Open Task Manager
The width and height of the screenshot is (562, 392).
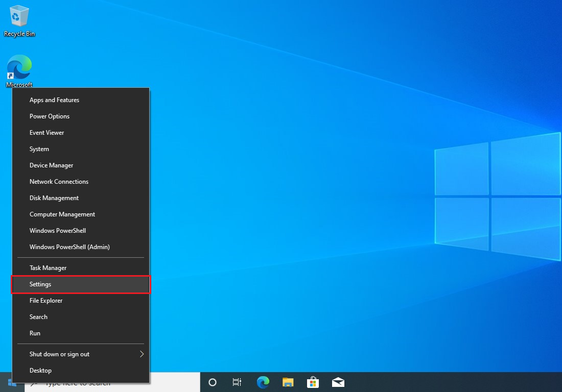pyautogui.click(x=81, y=268)
